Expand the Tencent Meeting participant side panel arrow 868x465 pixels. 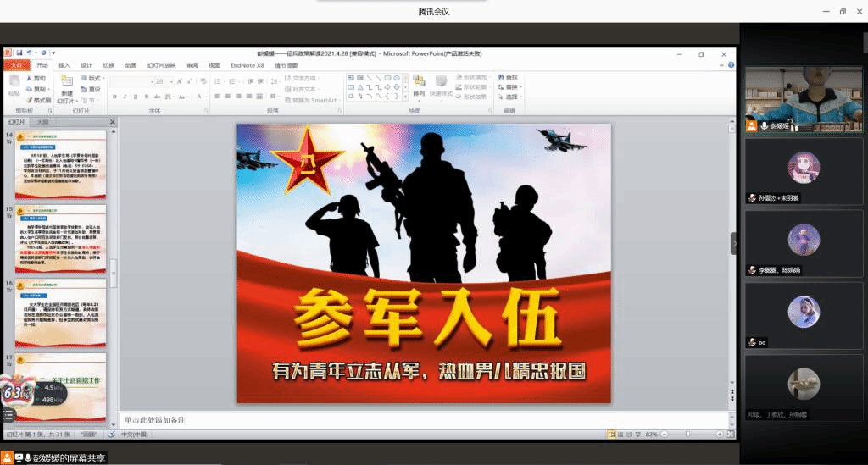(x=734, y=243)
